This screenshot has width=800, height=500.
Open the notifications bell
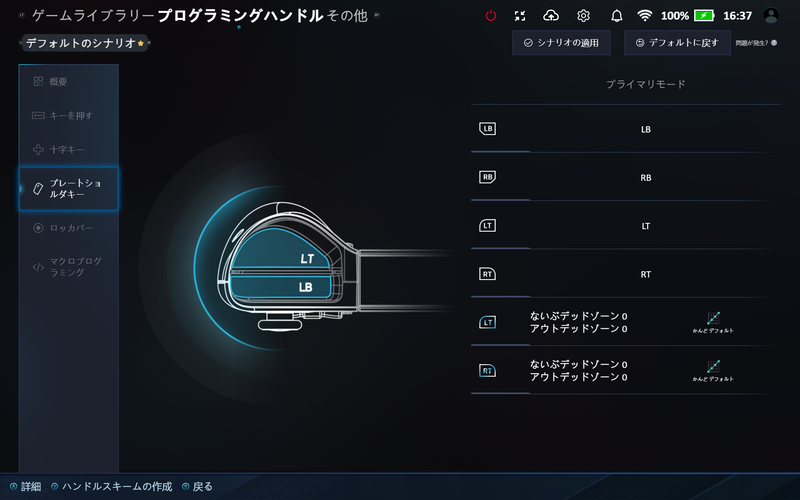tap(616, 16)
